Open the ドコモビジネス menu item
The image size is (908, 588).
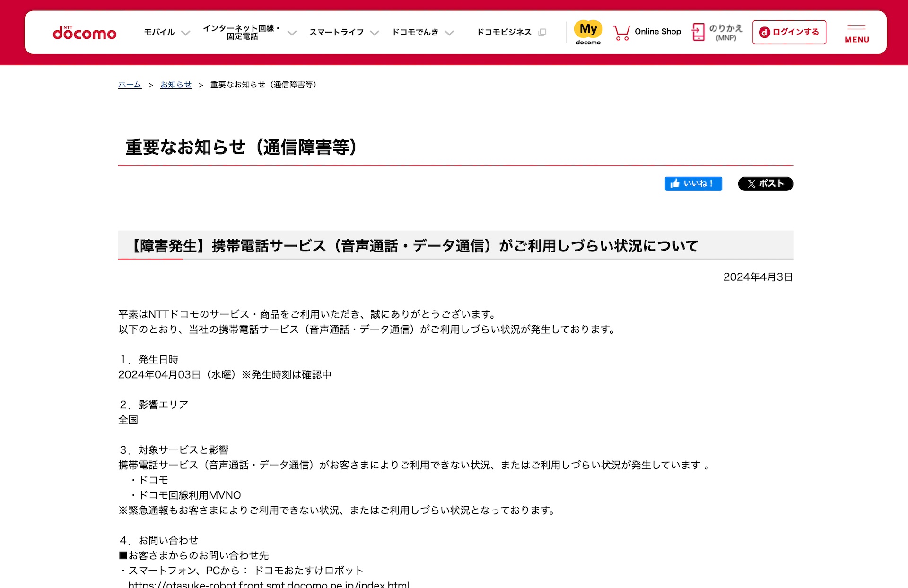tap(504, 32)
